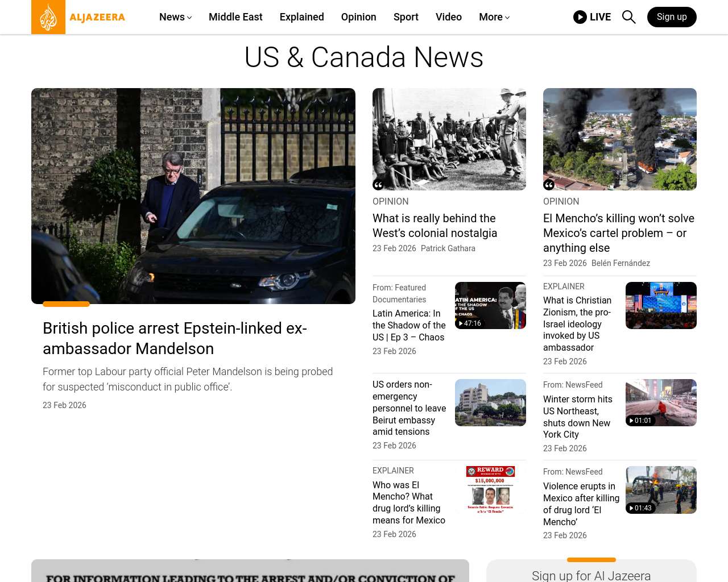Click the El Mencho reward poster thumbnail
The image size is (728, 582).
tap(490, 489)
